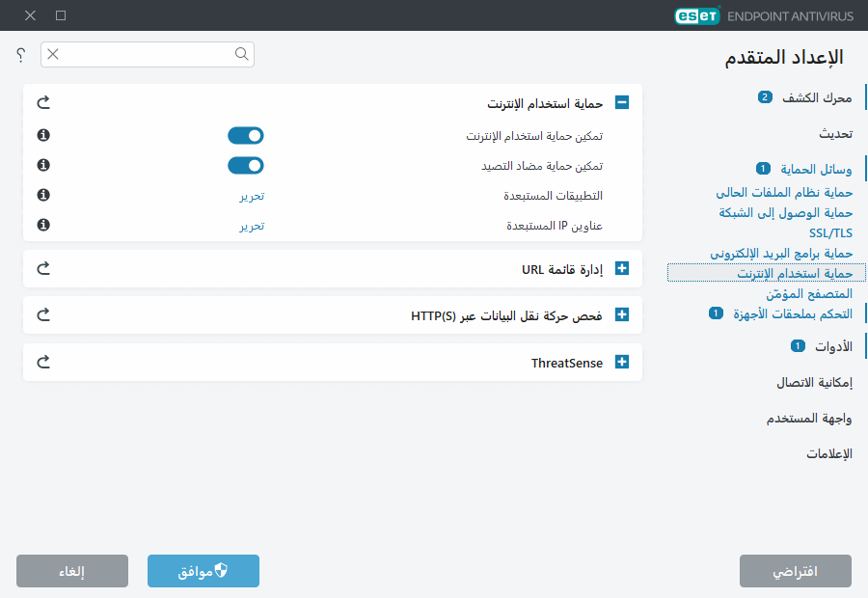Click the ESET logo in the title bar

tap(696, 15)
